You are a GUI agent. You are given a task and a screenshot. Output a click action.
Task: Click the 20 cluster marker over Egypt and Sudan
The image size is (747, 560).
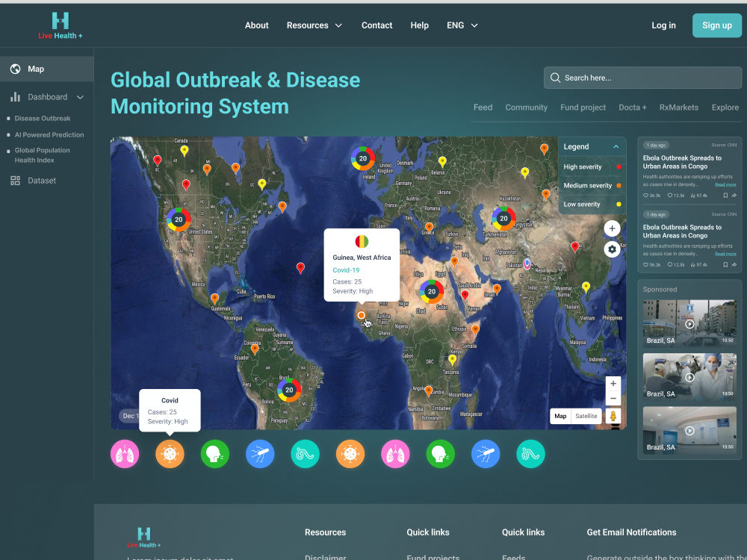432,291
